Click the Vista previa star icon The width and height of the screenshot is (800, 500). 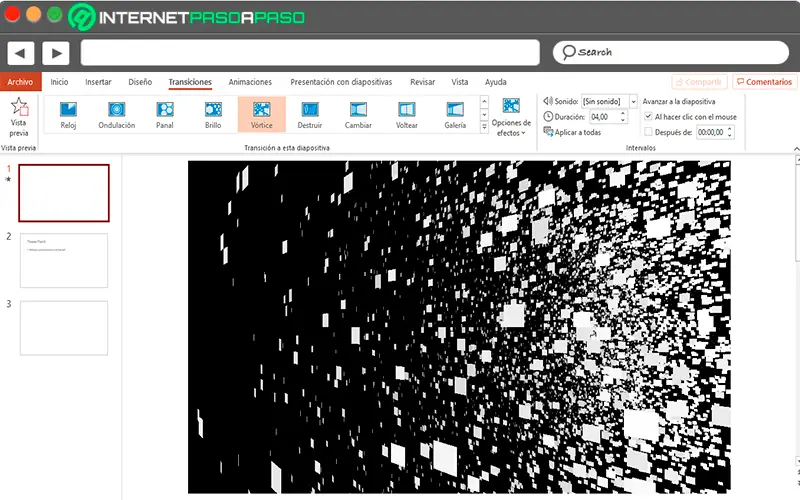click(19, 107)
